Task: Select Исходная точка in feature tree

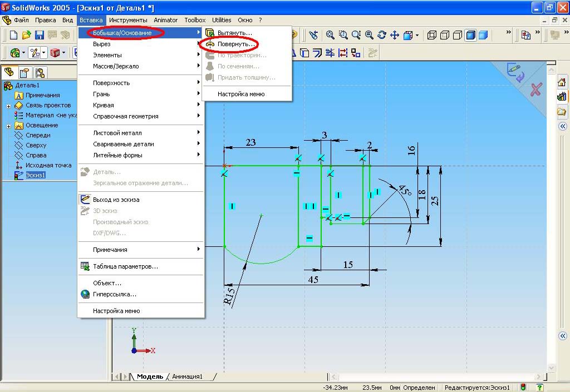Action: (48, 165)
